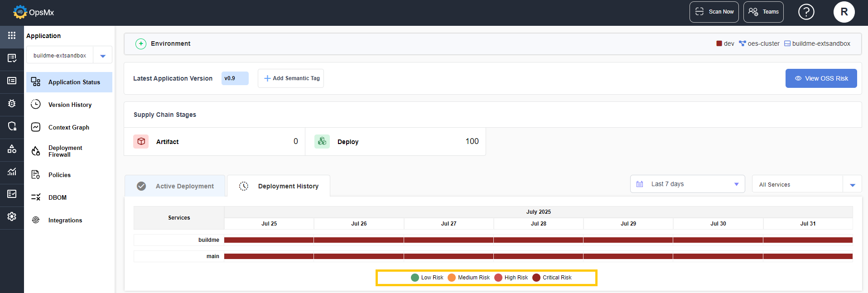Click the bug icon in left rail
868x293 pixels.
[x=12, y=103]
